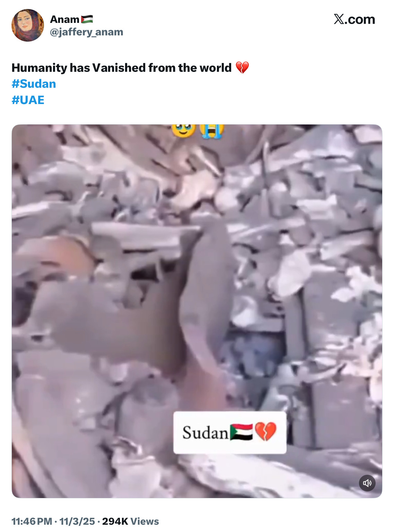The height and width of the screenshot is (532, 395).
Task: View the 294K Views count
Action: [x=130, y=521]
